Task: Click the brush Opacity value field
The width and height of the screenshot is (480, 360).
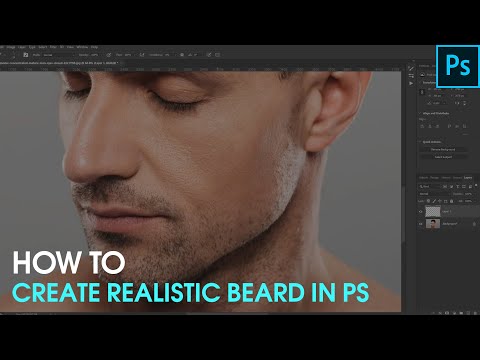Action: [x=94, y=55]
